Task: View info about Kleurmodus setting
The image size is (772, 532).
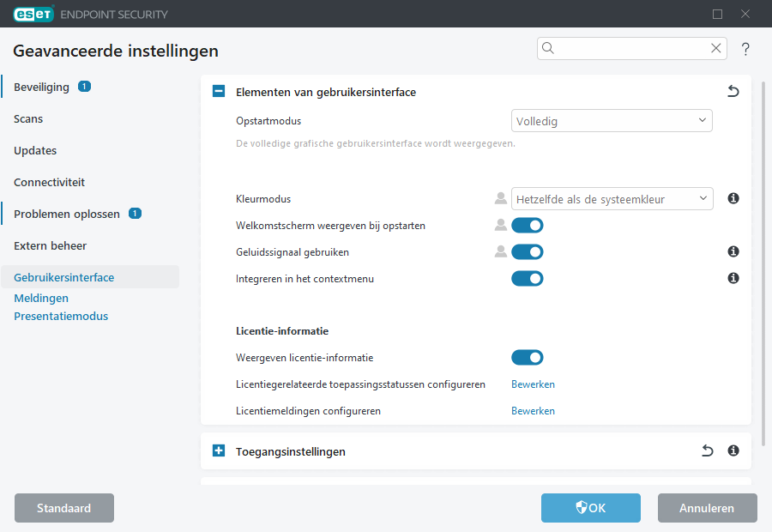Action: [733, 198]
